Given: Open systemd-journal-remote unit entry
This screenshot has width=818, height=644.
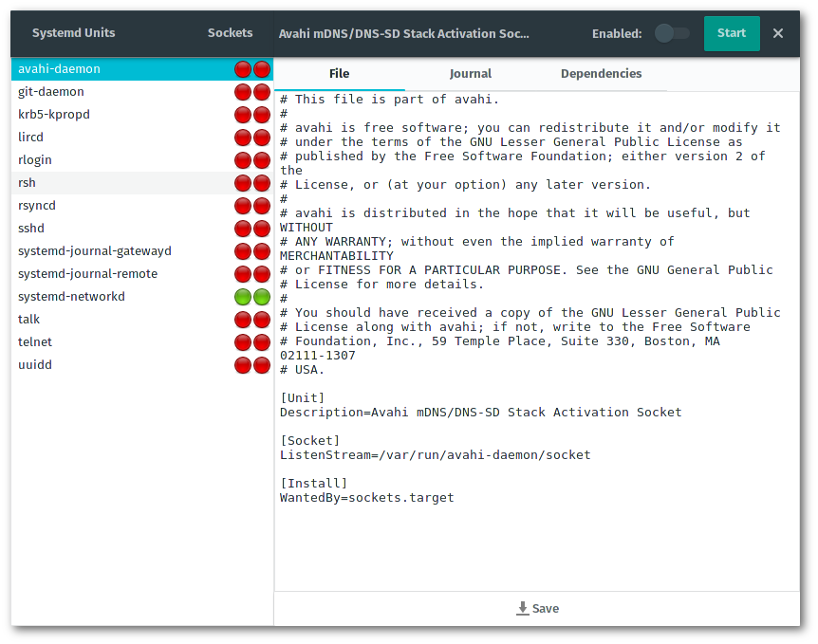Looking at the screenshot, I should point(142,274).
